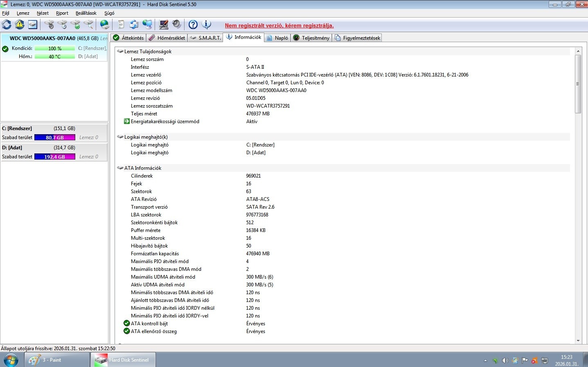
Task: Switch to the Áttekintés tab
Action: [x=128, y=38]
